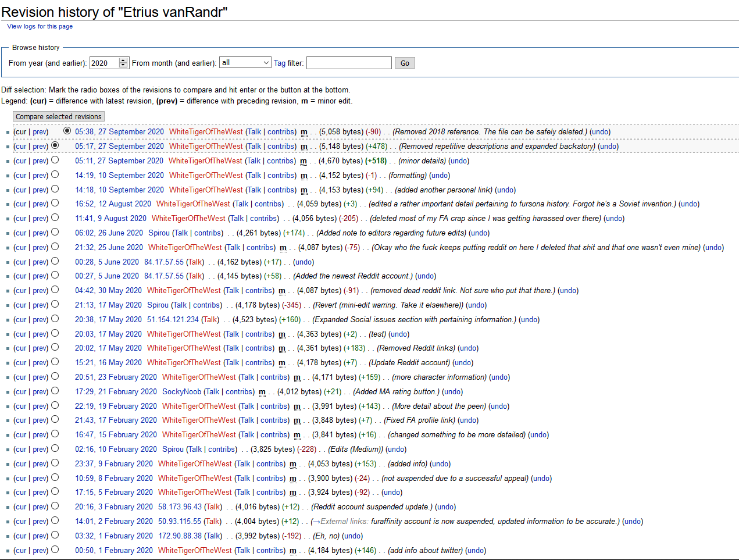Increase the From year stepper value
The height and width of the screenshot is (560, 739).
click(x=123, y=60)
